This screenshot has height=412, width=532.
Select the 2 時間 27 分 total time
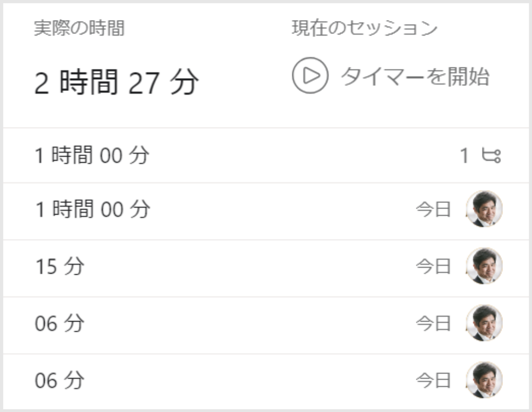tap(117, 82)
